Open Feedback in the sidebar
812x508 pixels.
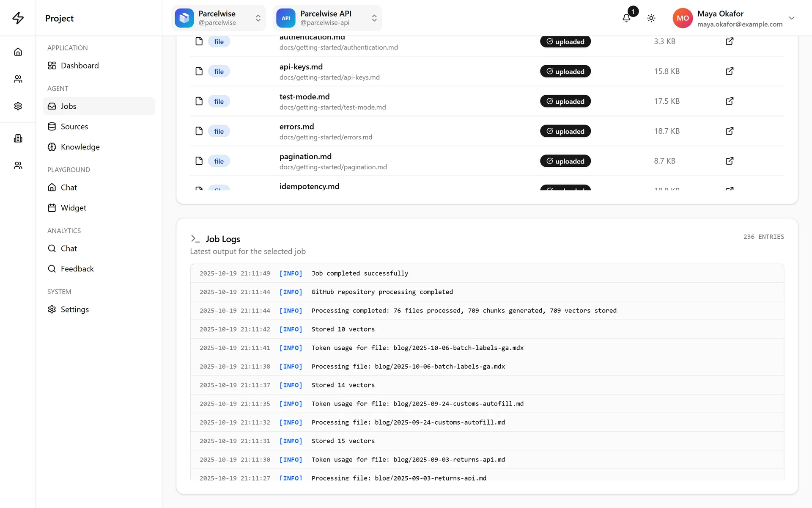pos(99,269)
